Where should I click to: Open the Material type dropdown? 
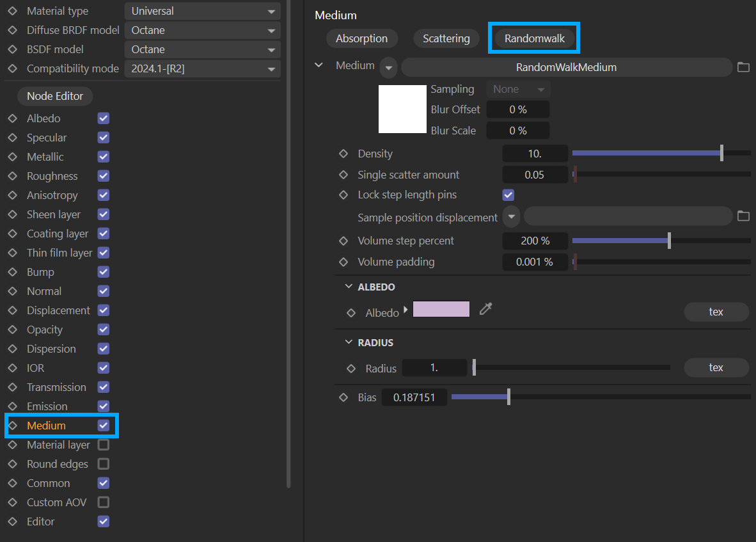tap(201, 11)
